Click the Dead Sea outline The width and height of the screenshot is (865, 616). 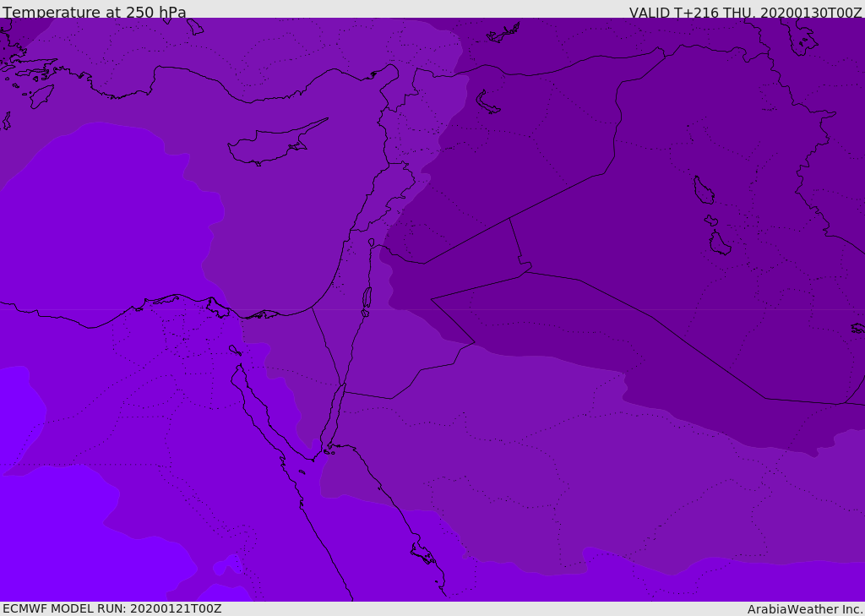coord(367,298)
